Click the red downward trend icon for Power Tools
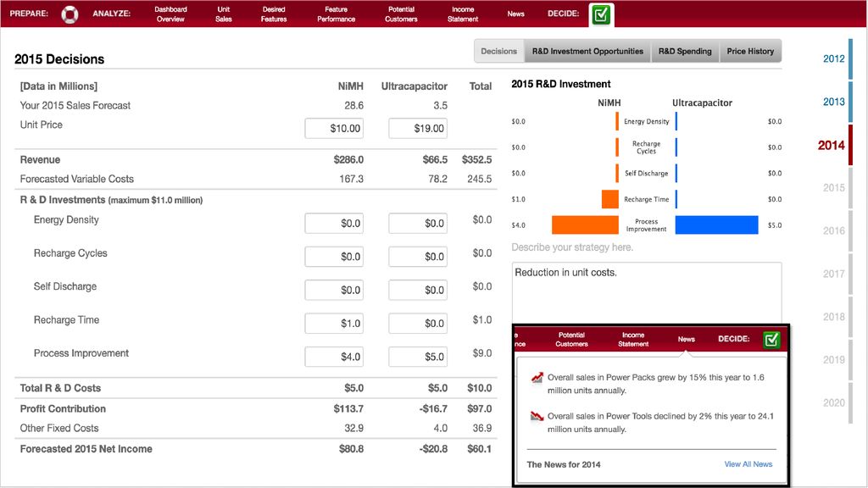868x488 pixels. tap(537, 416)
